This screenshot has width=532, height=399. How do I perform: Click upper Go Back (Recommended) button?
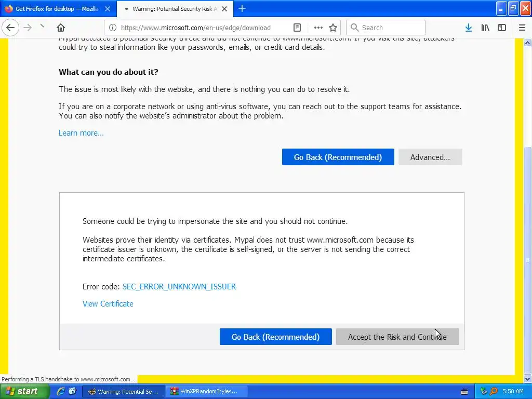coord(338,157)
